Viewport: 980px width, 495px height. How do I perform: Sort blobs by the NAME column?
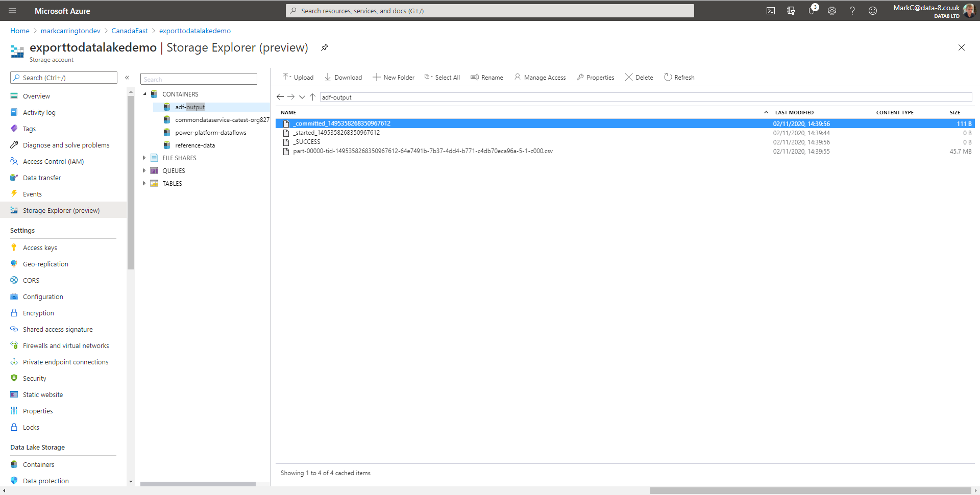tap(288, 112)
